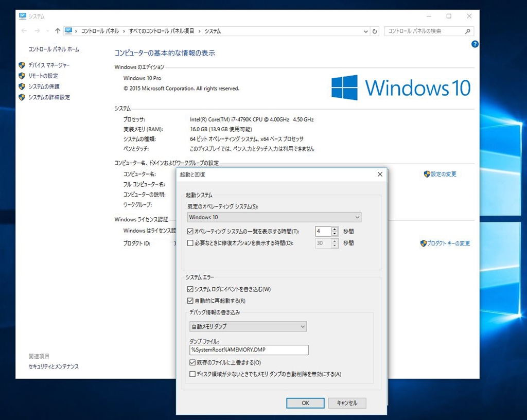The image size is (527, 420).
Task: Click the shield icon beside システムの詳細設定
Action: (22, 97)
